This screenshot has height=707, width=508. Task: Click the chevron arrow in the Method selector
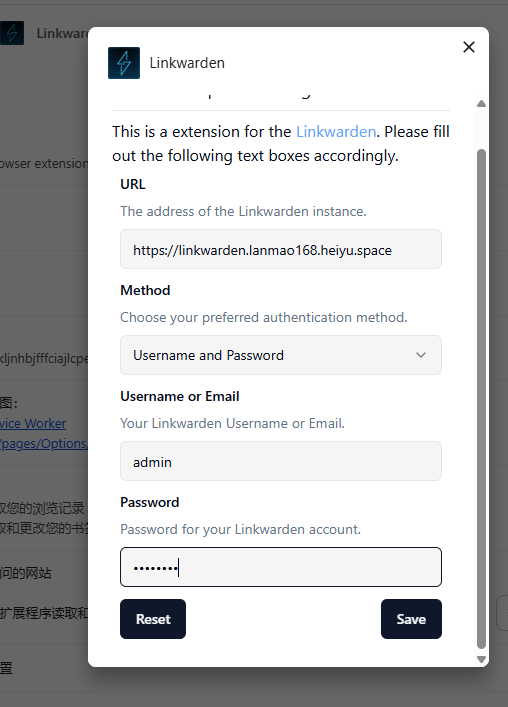click(421, 355)
